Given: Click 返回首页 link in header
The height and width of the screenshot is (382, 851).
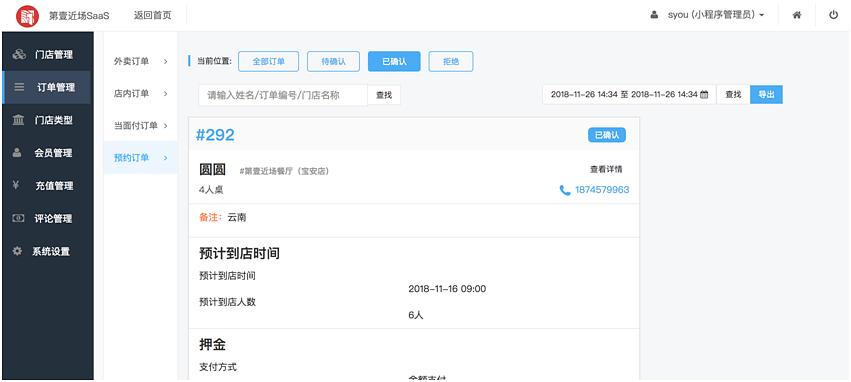Looking at the screenshot, I should click(x=153, y=15).
